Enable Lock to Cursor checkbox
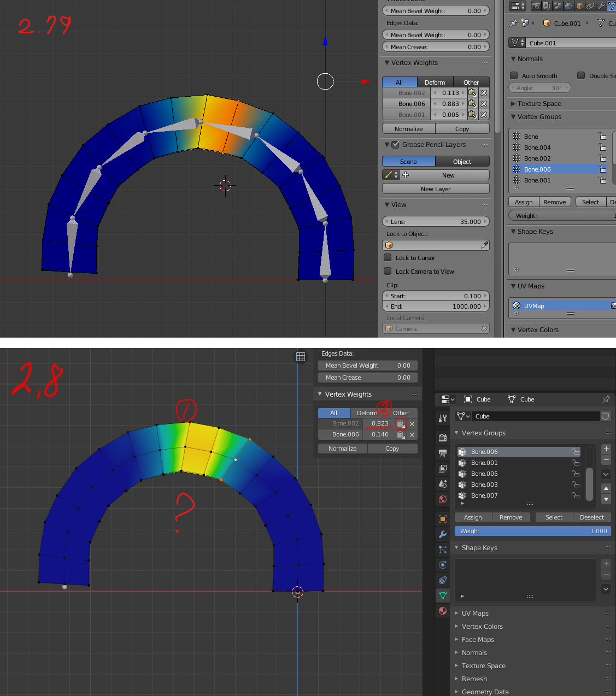 [388, 257]
